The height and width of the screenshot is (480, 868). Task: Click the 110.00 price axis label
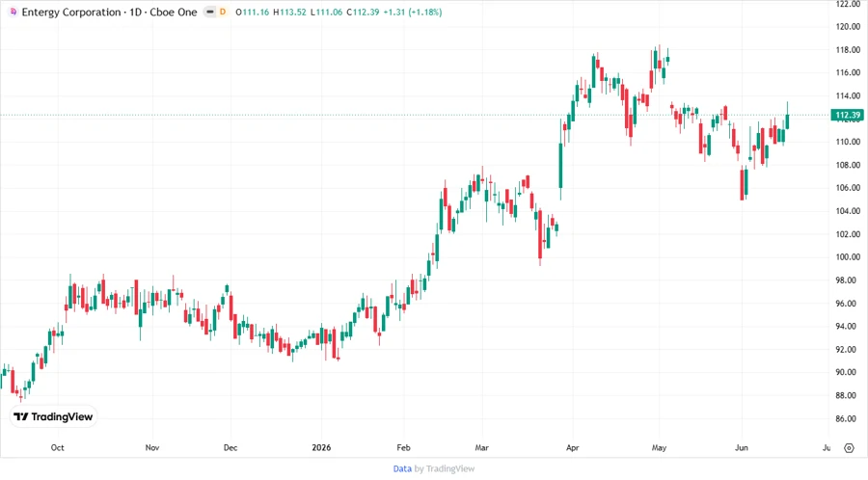(848, 142)
